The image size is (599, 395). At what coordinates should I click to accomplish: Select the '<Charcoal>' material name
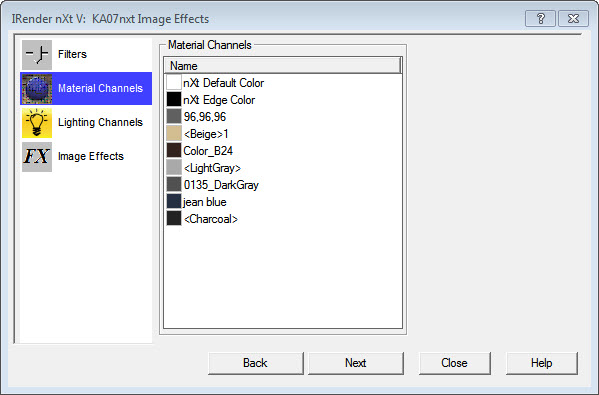pyautogui.click(x=211, y=219)
